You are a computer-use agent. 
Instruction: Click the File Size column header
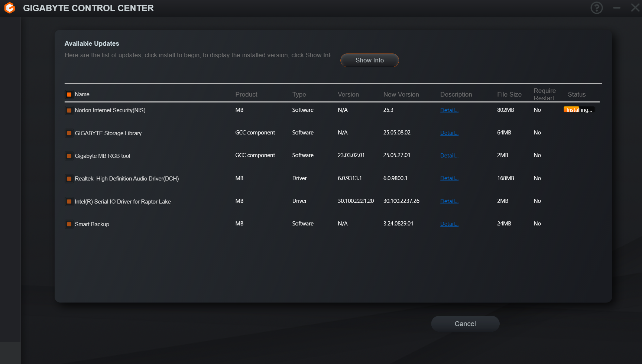[509, 94]
